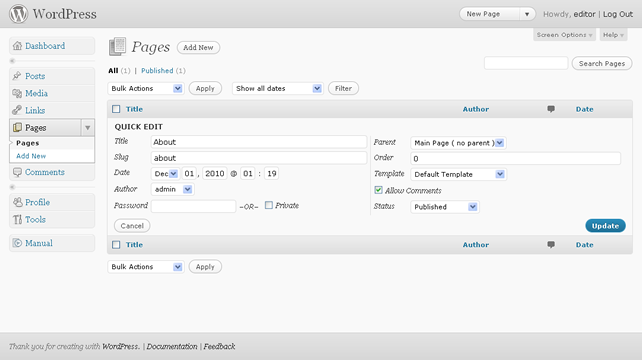Toggle the Private checkbox
Image resolution: width=642 pixels, height=360 pixels.
point(269,205)
